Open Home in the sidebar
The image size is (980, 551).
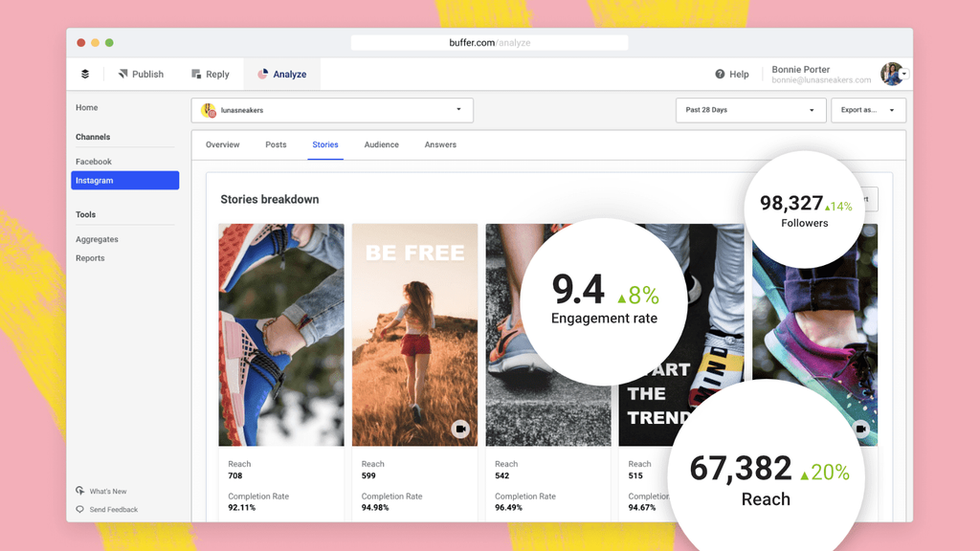[87, 107]
